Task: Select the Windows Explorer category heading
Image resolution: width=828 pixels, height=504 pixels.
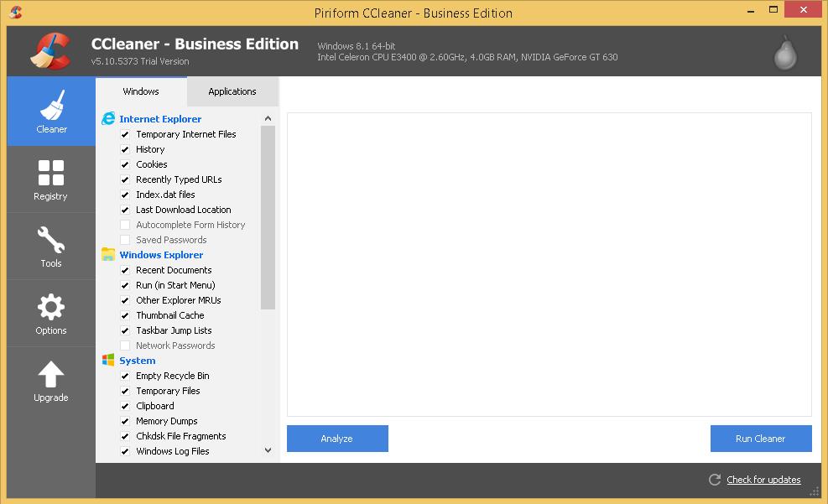Action: (x=161, y=254)
